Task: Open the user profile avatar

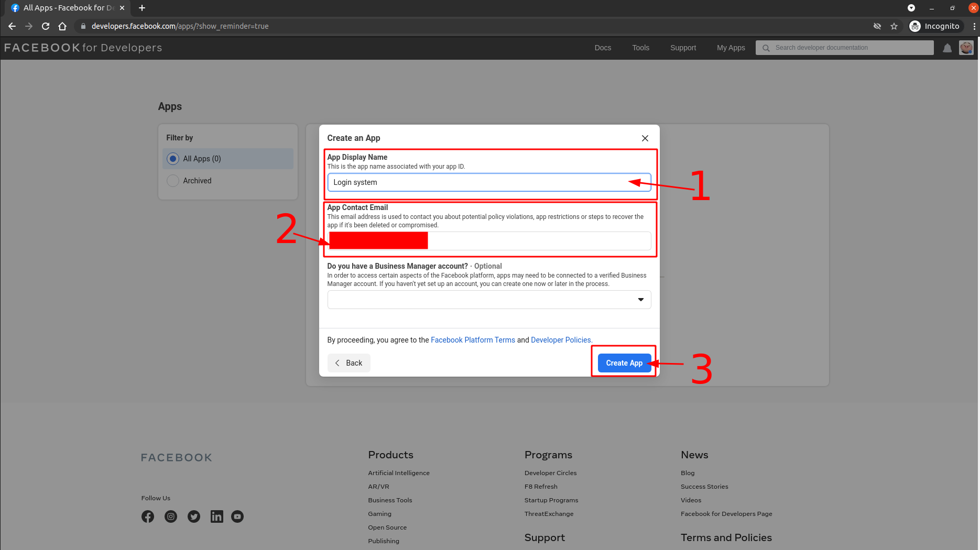Action: pos(966,48)
